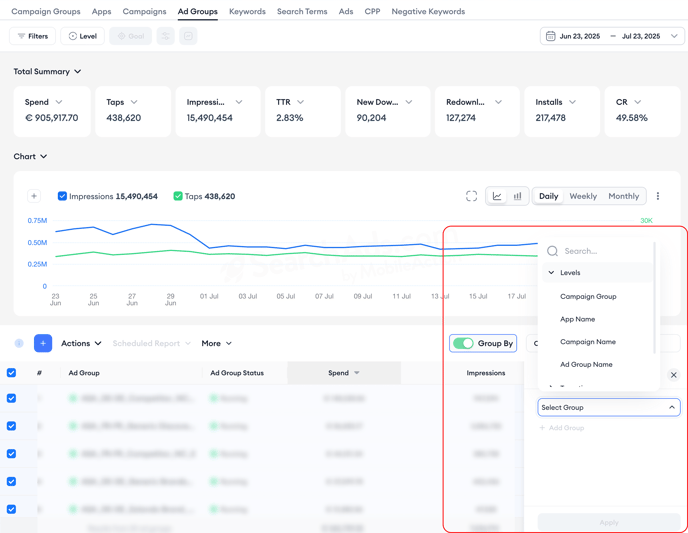Focus the group search field
The height and width of the screenshot is (533, 688).
tap(597, 251)
